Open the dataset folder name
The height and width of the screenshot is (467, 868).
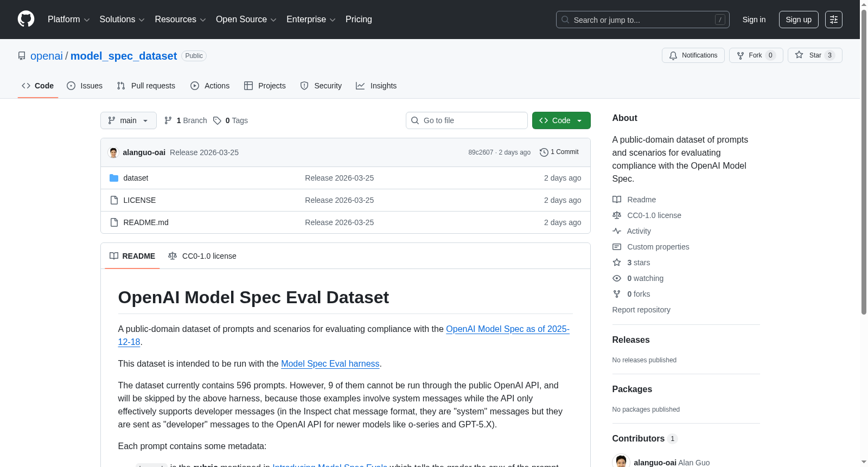[x=136, y=178]
